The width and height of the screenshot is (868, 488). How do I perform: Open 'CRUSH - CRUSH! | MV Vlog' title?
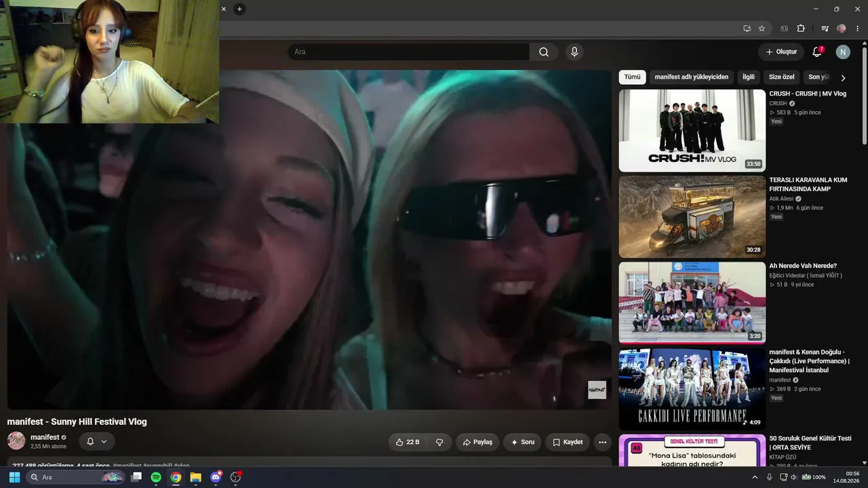click(x=808, y=94)
